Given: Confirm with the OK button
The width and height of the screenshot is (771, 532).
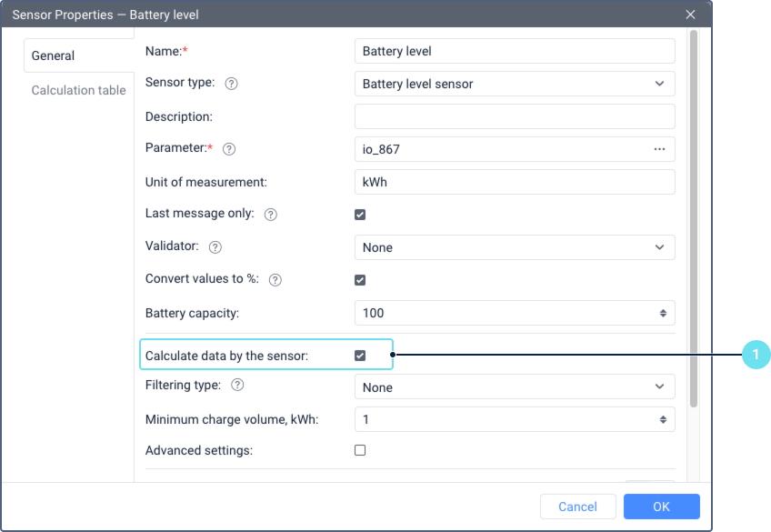Looking at the screenshot, I should coord(661,507).
